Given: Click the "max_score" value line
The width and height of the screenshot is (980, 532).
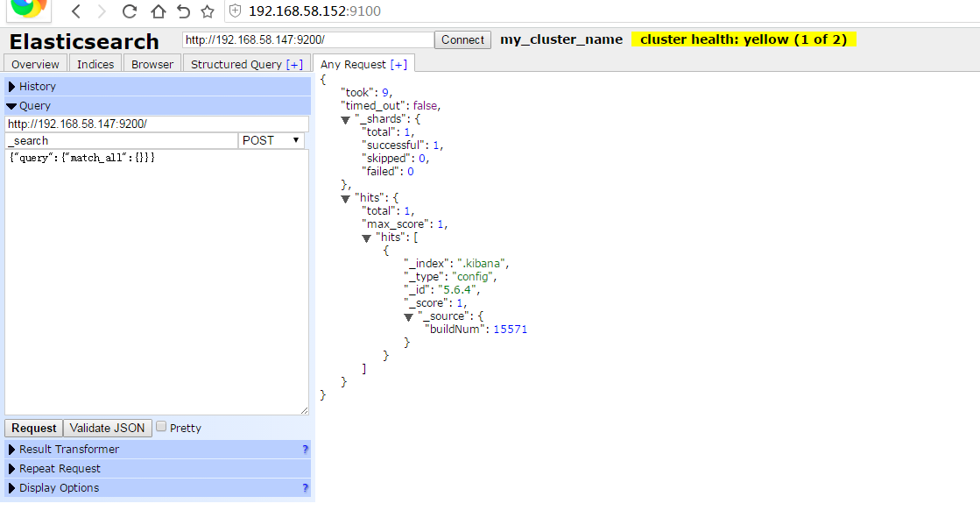Looking at the screenshot, I should pos(405,223).
